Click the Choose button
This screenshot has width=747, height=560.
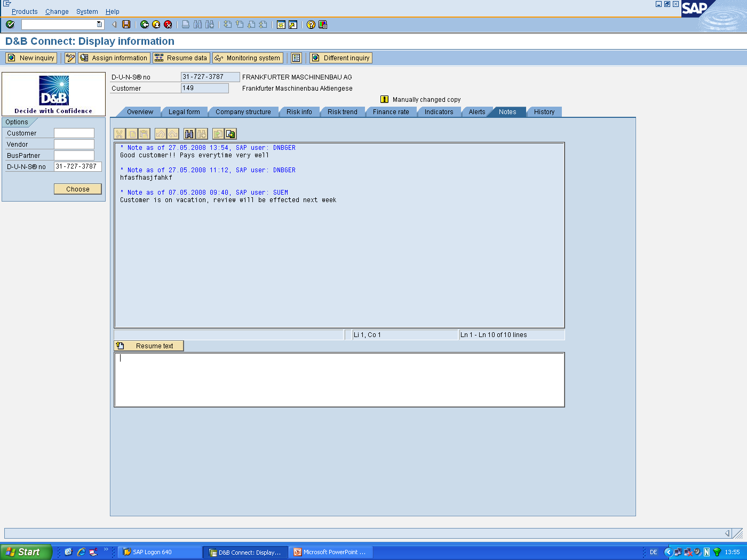click(78, 189)
